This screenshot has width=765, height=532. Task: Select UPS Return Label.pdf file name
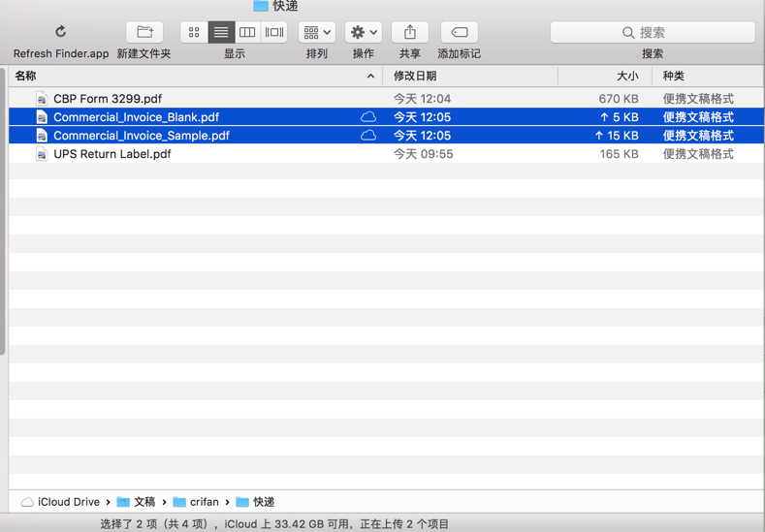tap(112, 154)
